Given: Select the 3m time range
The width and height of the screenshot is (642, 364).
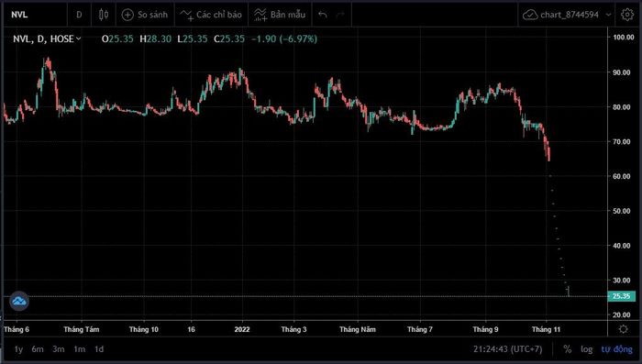Looking at the screenshot, I should 58,348.
